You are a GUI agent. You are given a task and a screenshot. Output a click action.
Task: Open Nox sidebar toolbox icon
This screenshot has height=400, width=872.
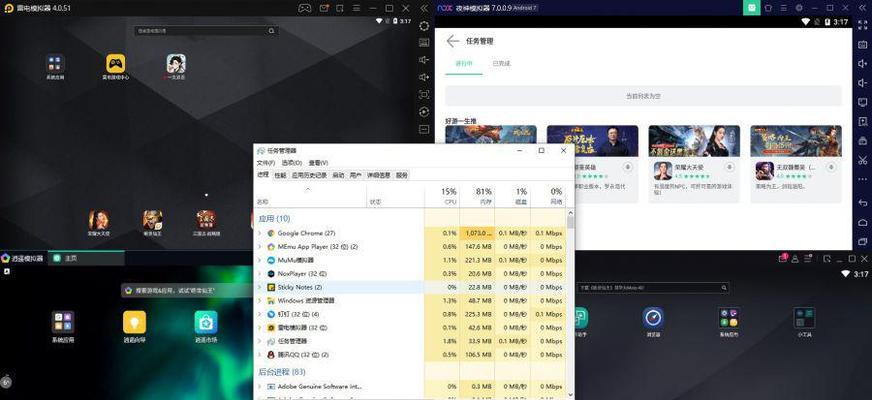tap(863, 141)
